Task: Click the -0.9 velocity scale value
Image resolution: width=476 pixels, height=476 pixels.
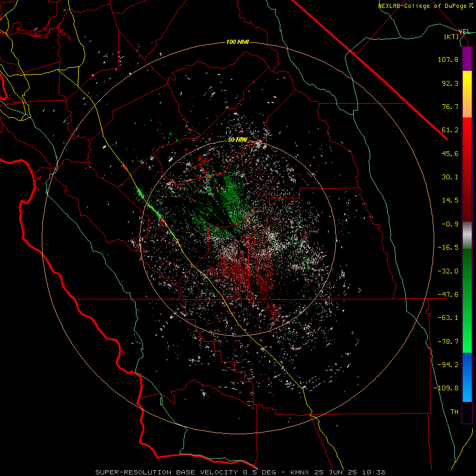Action: [x=450, y=224]
